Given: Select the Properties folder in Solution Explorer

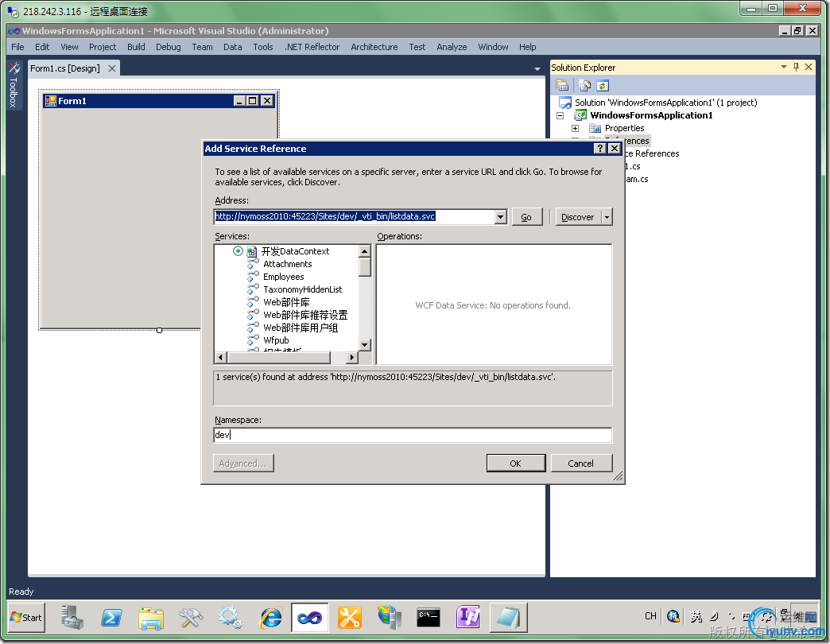Looking at the screenshot, I should (x=624, y=128).
